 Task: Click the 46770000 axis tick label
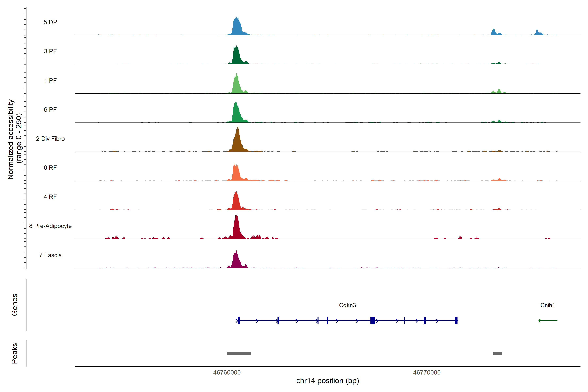tap(427, 373)
